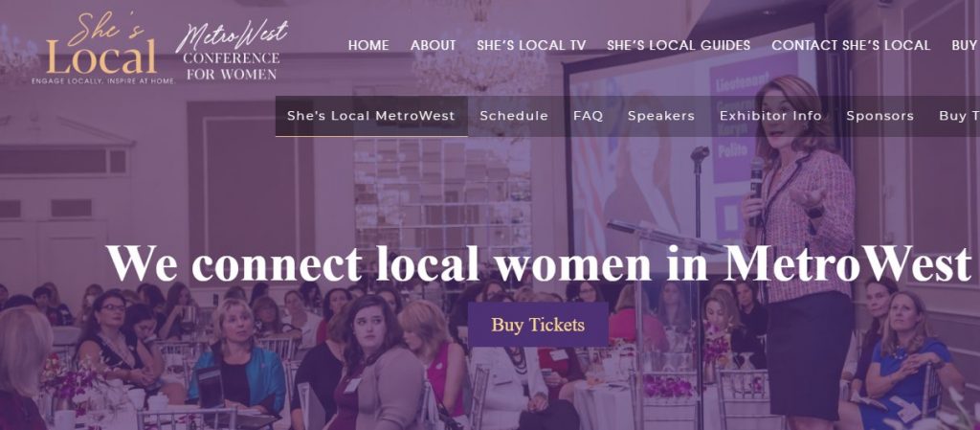Switch to the Schedule tab
This screenshot has width=980, height=430.
tap(514, 116)
